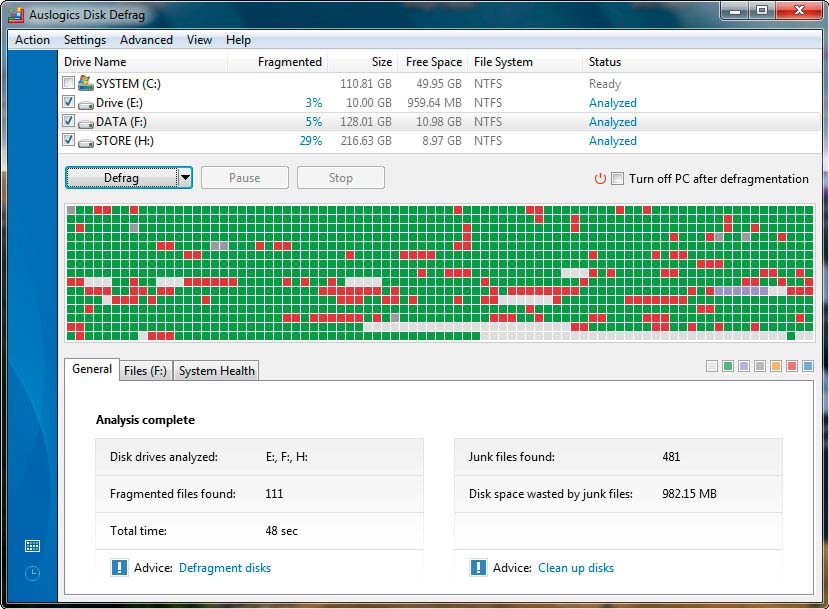Image resolution: width=829 pixels, height=609 pixels.
Task: Click the Stop button
Action: click(340, 178)
